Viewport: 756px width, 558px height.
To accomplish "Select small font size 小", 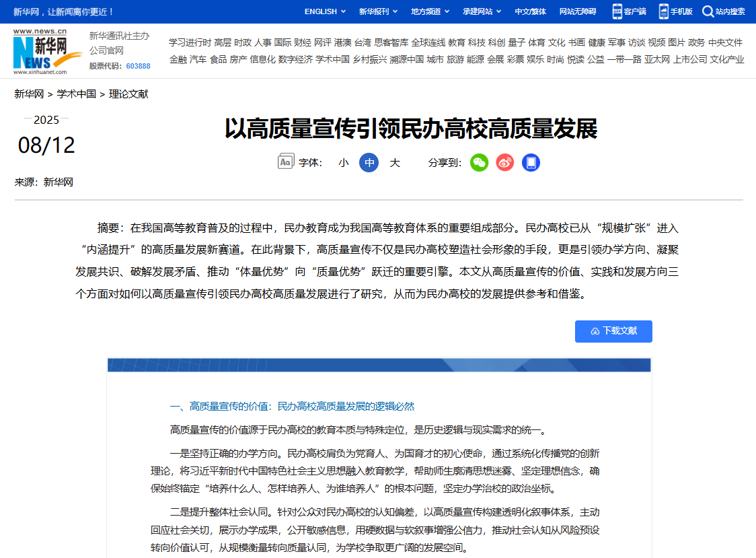I will point(343,162).
